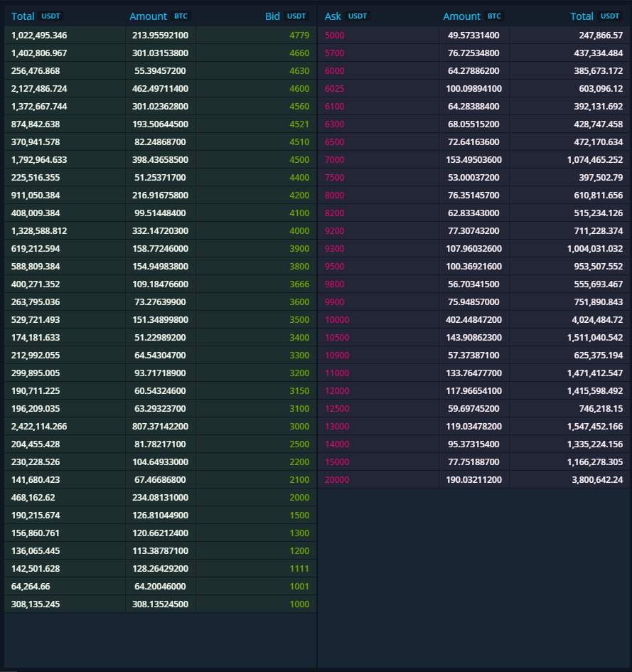The image size is (632, 672).
Task: Click bid amount 234.08131000
Action: [x=160, y=498]
